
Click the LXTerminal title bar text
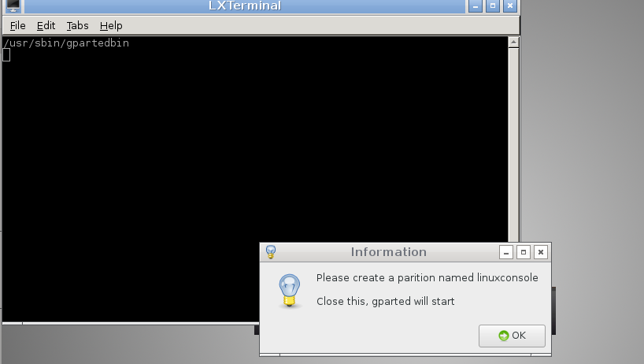245,6
